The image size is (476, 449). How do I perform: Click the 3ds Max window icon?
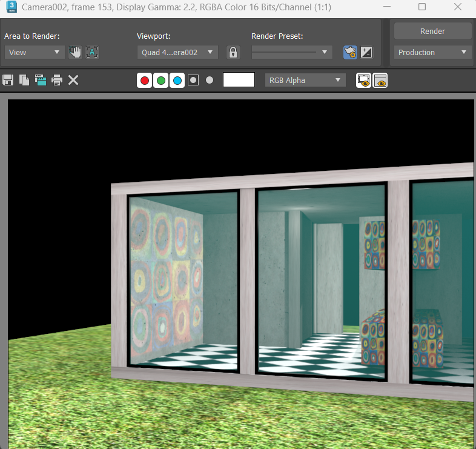coord(12,7)
